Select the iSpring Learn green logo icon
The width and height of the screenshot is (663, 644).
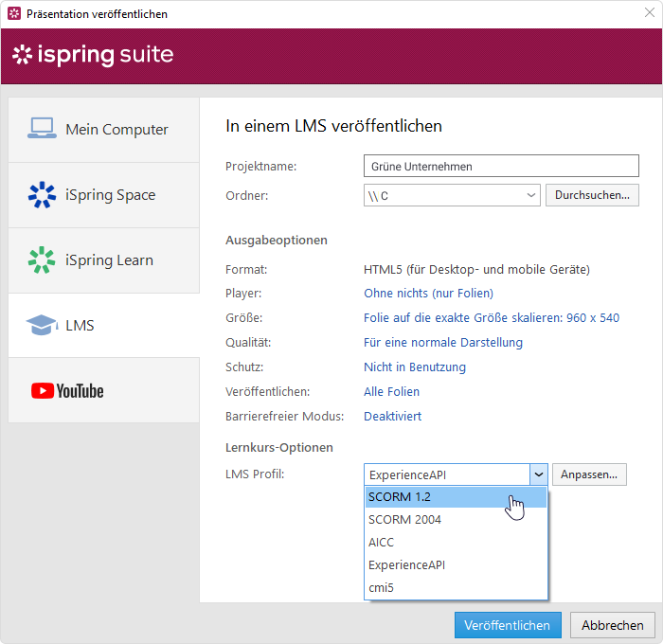[x=42, y=260]
